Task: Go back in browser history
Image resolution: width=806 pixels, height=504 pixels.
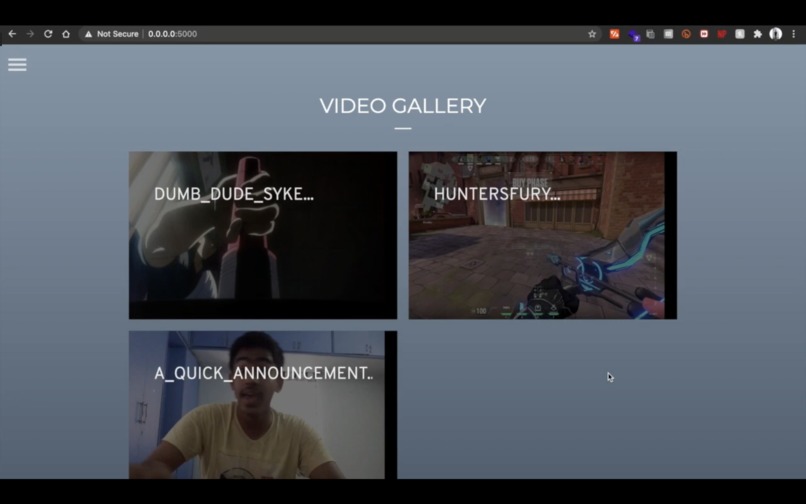Action: point(12,34)
